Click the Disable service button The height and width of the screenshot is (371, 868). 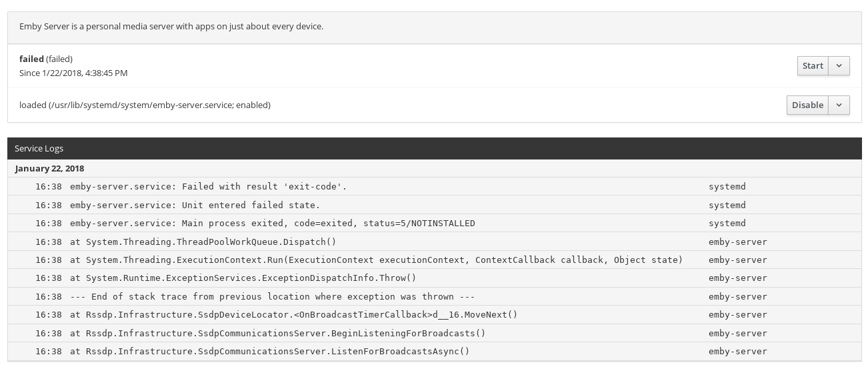tap(807, 105)
